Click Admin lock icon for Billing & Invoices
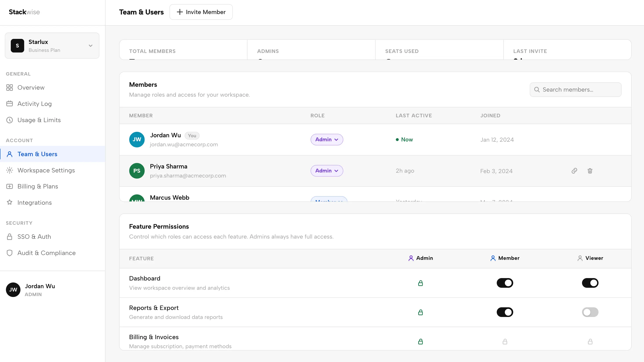The image size is (644, 362). coord(420,342)
